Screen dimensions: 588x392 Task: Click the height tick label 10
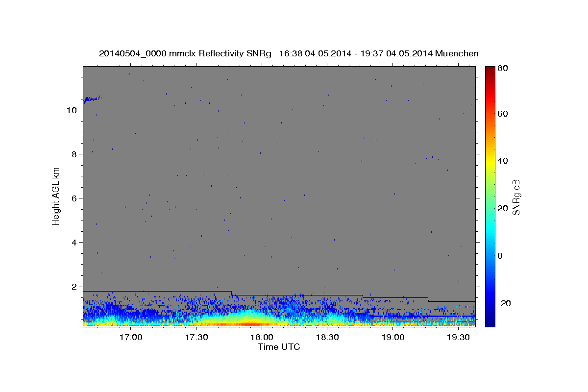71,110
